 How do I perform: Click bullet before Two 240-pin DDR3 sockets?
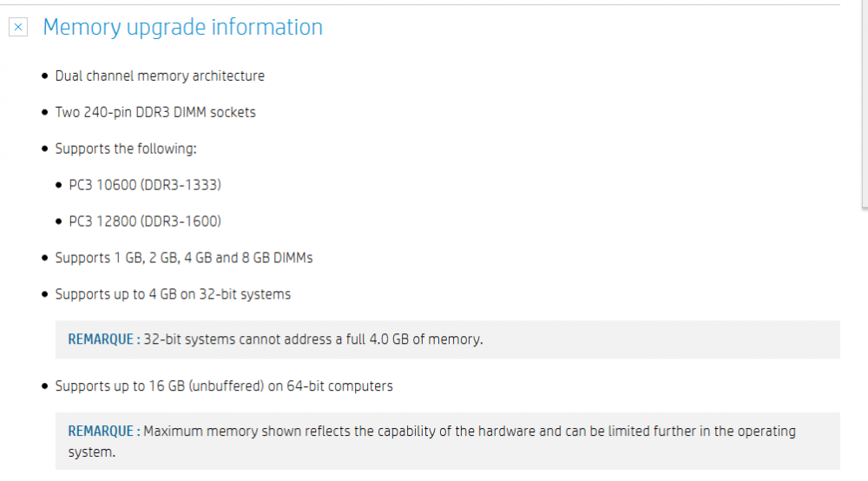coord(45,113)
